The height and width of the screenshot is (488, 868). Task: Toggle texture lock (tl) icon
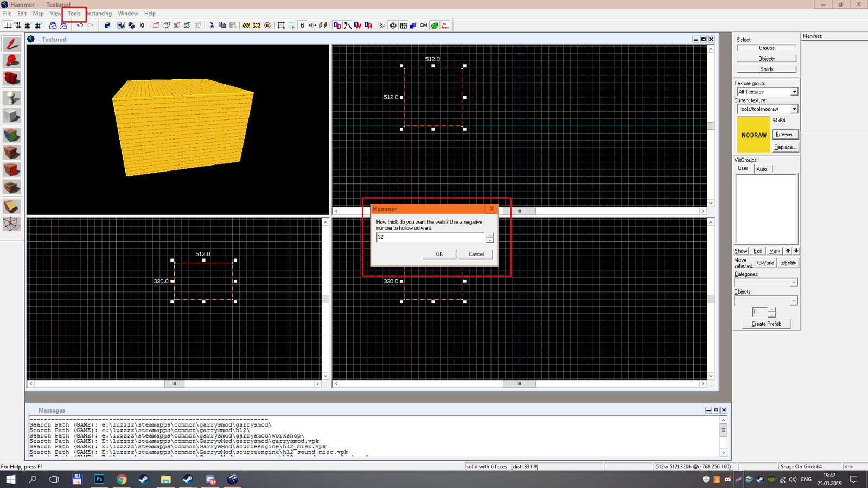click(x=302, y=25)
